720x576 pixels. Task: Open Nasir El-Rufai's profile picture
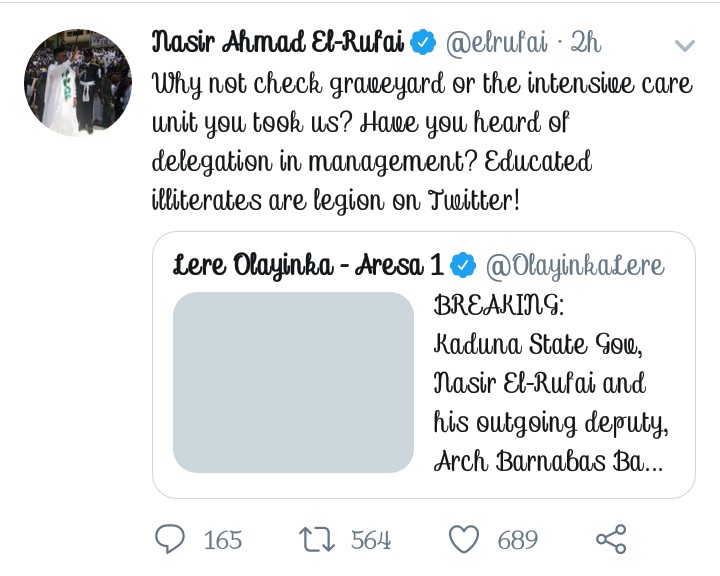tap(77, 83)
